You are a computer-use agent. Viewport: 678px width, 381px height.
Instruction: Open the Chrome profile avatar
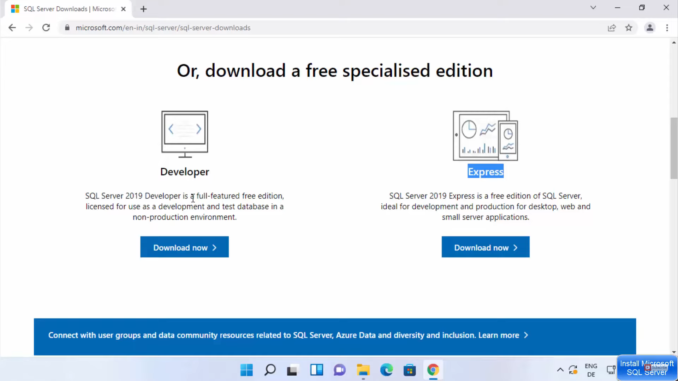click(x=649, y=28)
